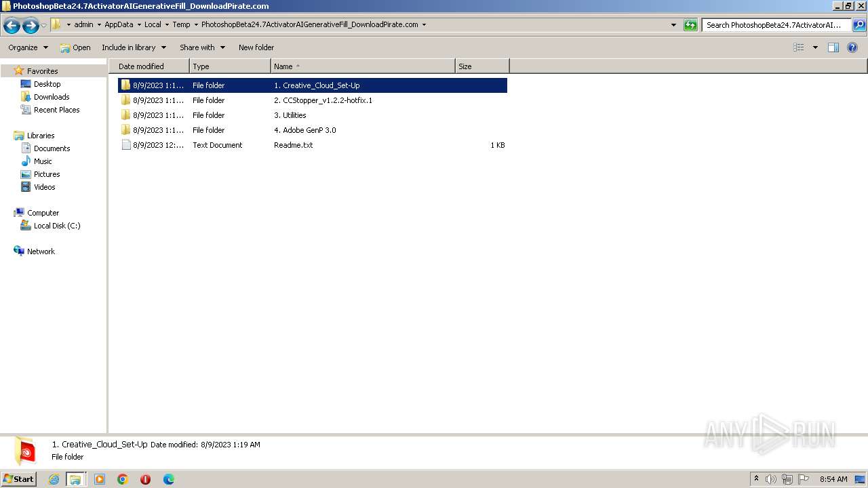This screenshot has height=488, width=868.
Task: Launch Opera from taskbar
Action: 145,479
